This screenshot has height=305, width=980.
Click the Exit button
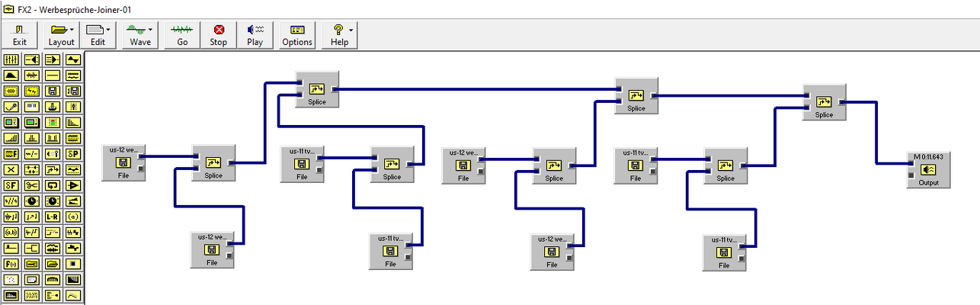point(20,35)
